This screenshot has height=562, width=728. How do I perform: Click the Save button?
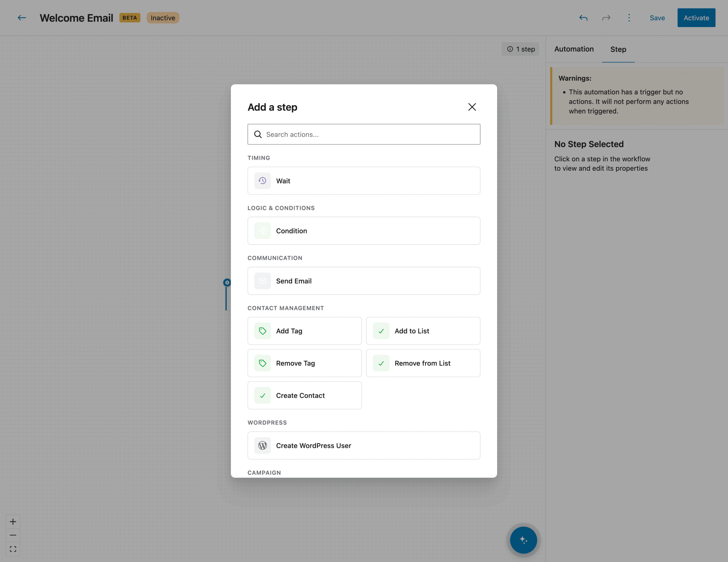coord(657,18)
